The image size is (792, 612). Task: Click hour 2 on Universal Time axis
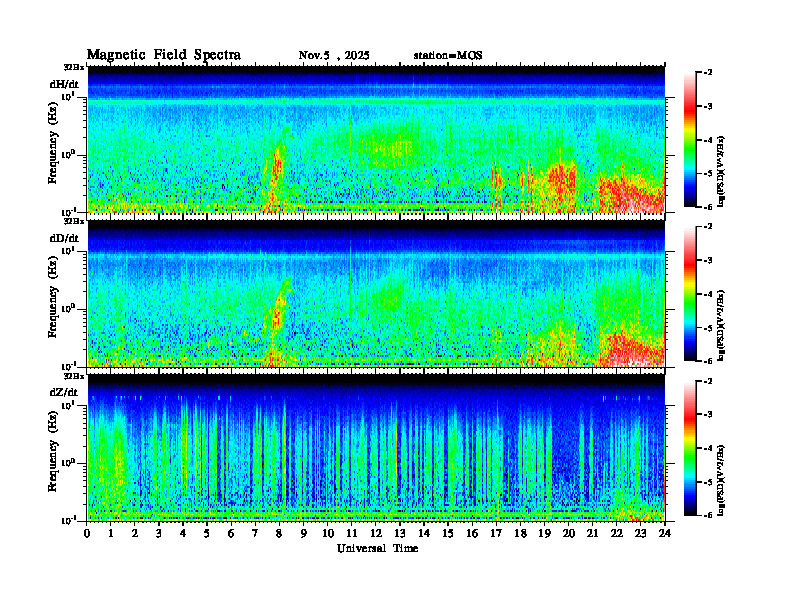(x=135, y=533)
